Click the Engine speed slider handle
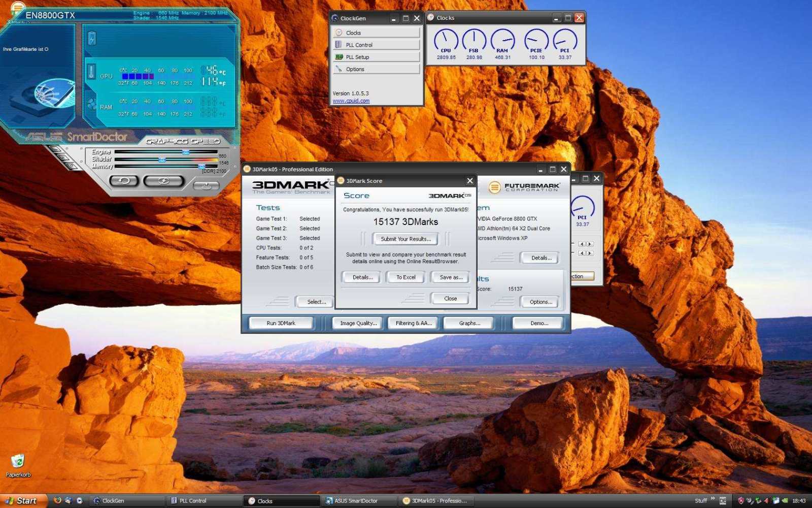 (x=186, y=152)
